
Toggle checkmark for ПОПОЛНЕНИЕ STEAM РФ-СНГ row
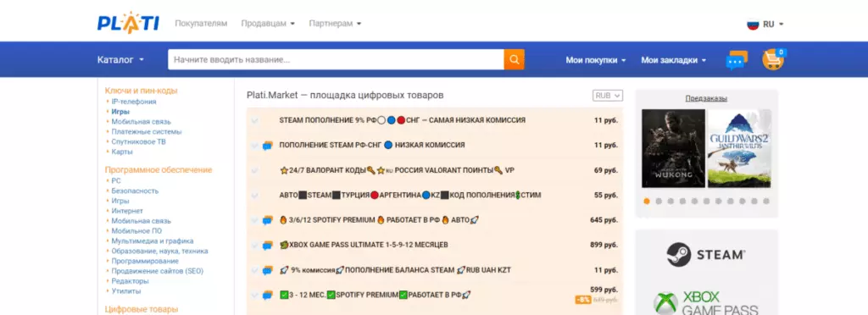tap(254, 146)
